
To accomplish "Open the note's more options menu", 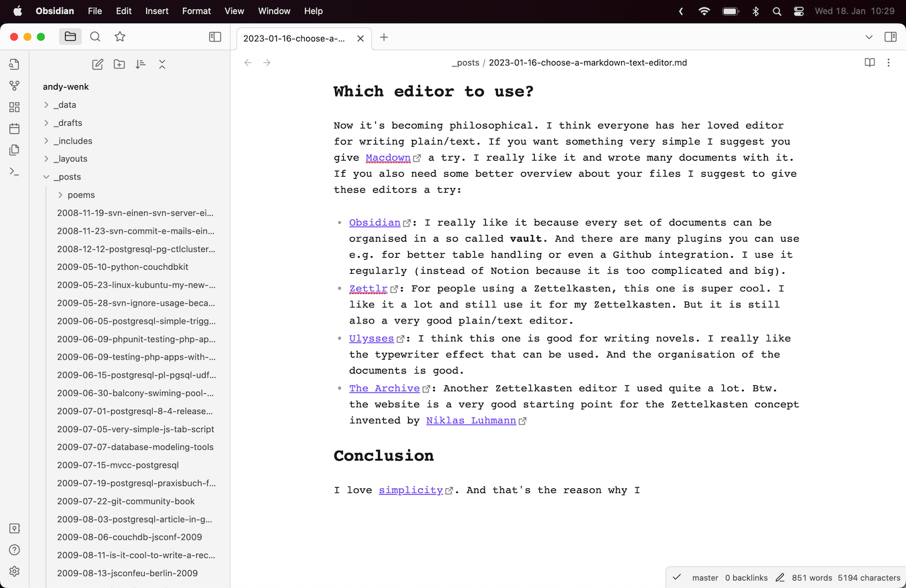I will [x=889, y=62].
